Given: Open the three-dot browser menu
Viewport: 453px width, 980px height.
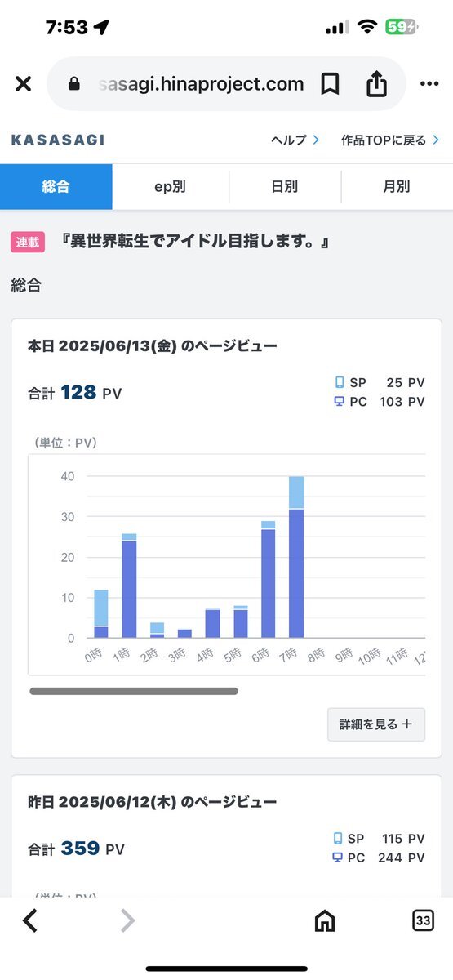Looking at the screenshot, I should [429, 84].
